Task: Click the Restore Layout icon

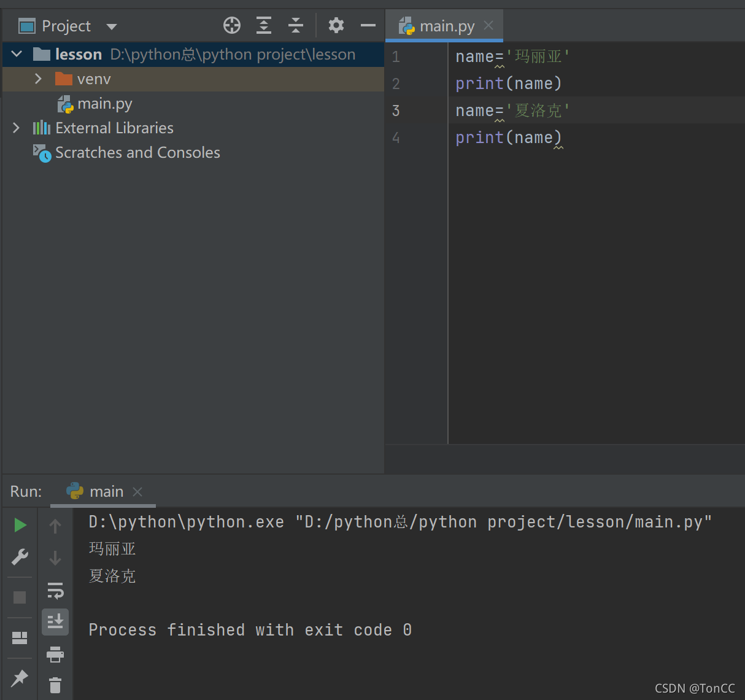Action: (x=20, y=638)
